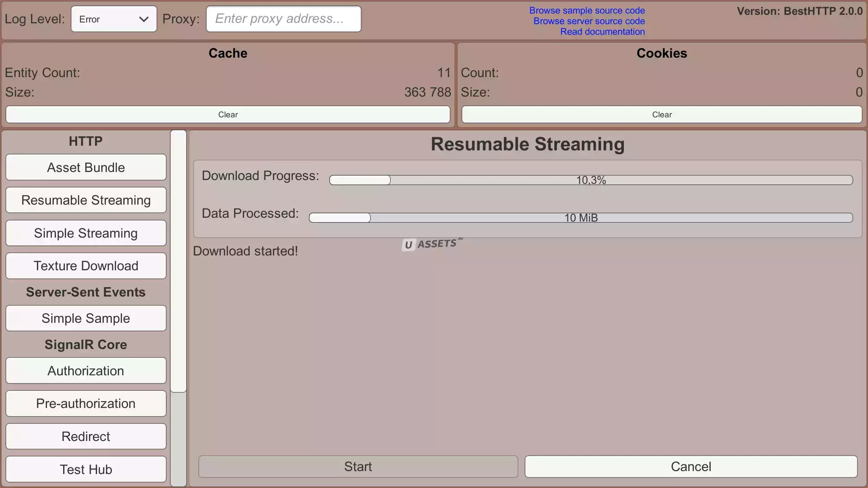Select the Asset Bundle sample
868x488 pixels.
click(86, 167)
